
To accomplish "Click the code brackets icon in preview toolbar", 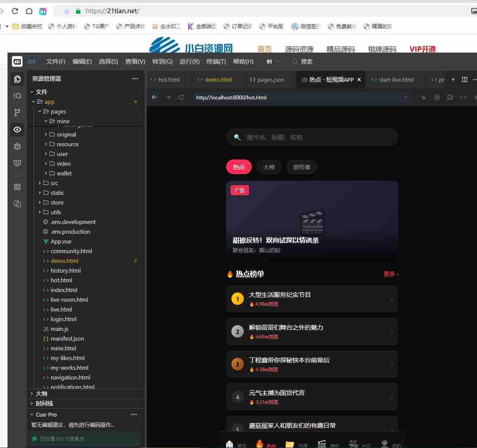I will click(463, 97).
